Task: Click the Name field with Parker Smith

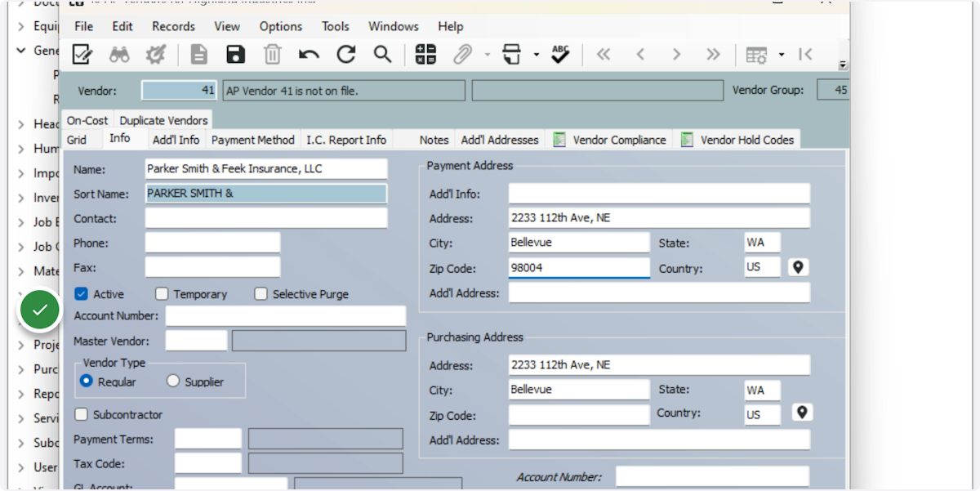Action: pyautogui.click(x=265, y=168)
